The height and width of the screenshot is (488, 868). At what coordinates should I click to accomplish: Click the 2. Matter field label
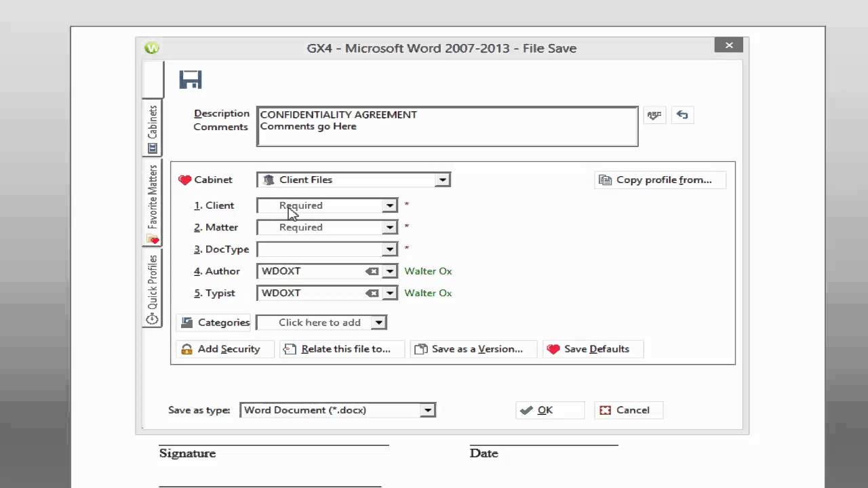coord(216,228)
